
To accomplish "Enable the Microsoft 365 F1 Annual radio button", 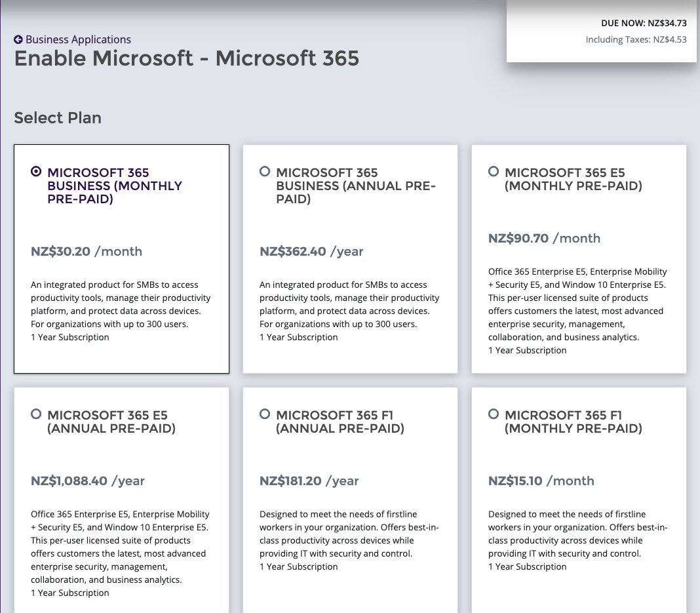I will (265, 414).
